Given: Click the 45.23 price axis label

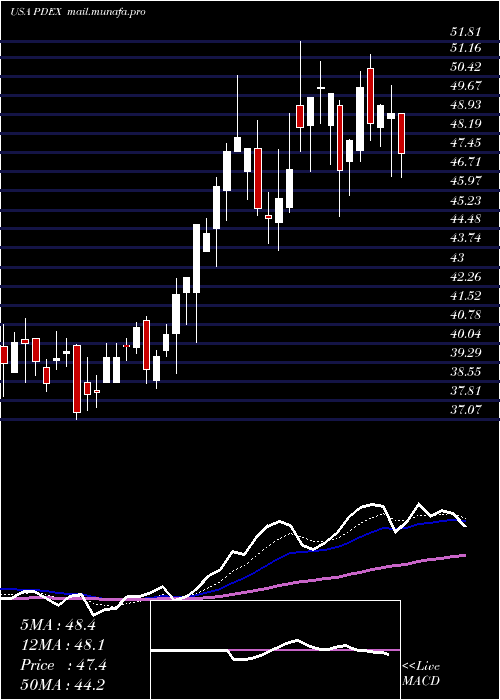Looking at the screenshot, I should pos(465,200).
